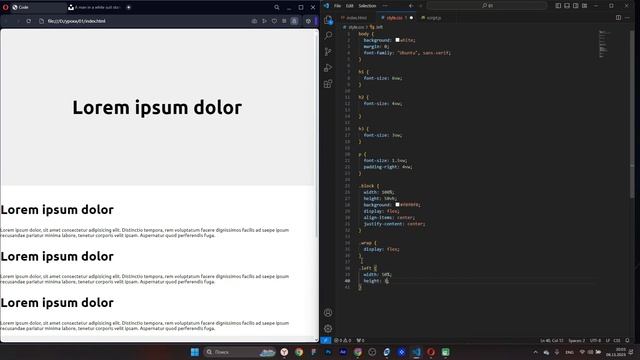
Task: Switch to the man in a white suit tab
Action: (x=95, y=7)
